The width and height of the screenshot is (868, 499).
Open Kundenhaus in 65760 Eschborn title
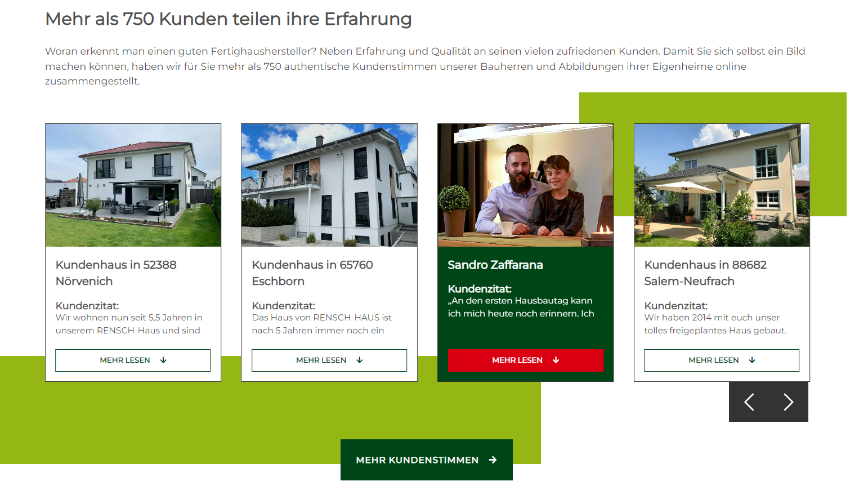[312, 273]
